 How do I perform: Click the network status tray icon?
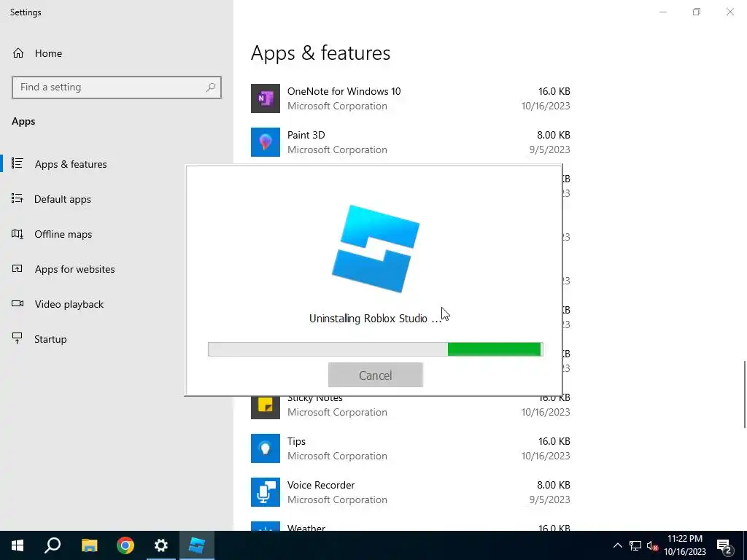tap(635, 545)
